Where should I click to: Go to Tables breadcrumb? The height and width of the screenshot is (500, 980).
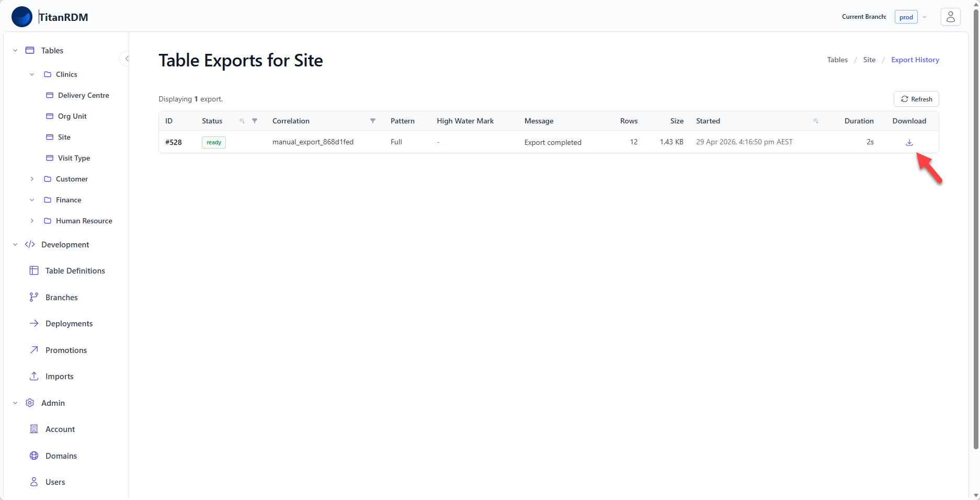click(837, 60)
